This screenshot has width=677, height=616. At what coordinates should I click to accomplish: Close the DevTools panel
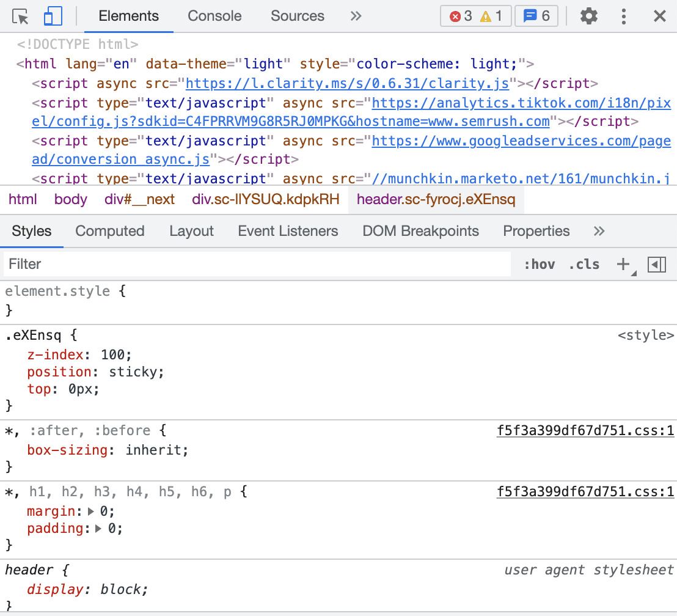659,16
